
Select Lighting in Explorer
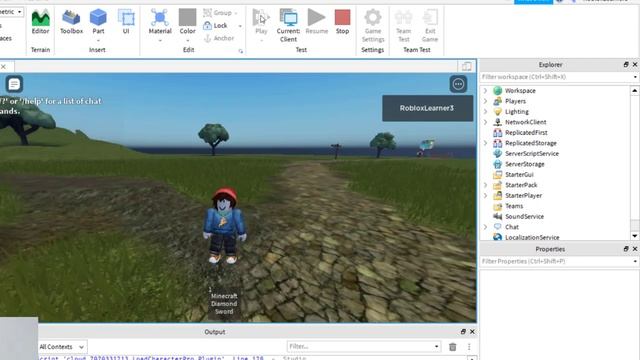click(516, 111)
